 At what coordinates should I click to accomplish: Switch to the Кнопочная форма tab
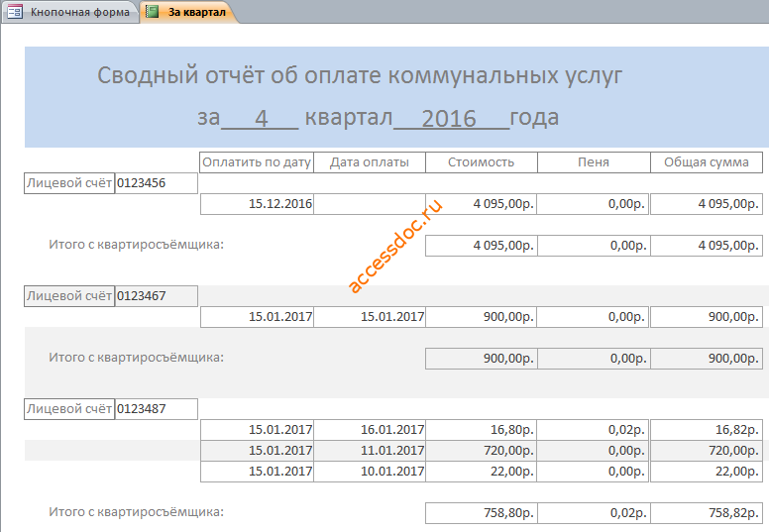point(69,12)
